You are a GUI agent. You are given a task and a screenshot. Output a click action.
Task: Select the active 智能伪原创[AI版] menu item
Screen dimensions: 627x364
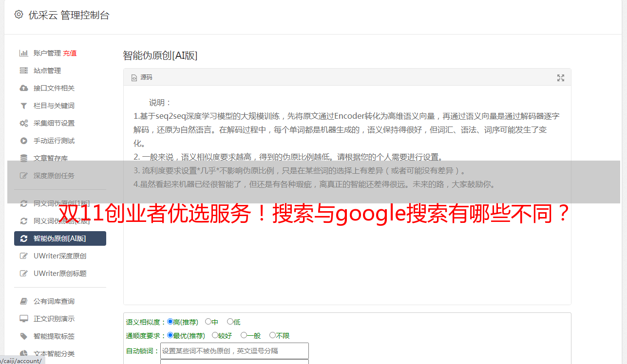60,238
